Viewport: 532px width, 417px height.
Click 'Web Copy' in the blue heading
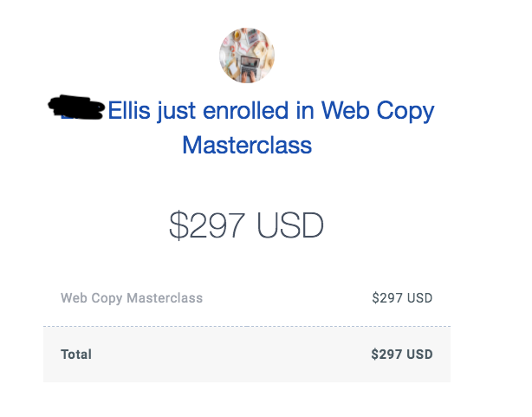click(378, 111)
